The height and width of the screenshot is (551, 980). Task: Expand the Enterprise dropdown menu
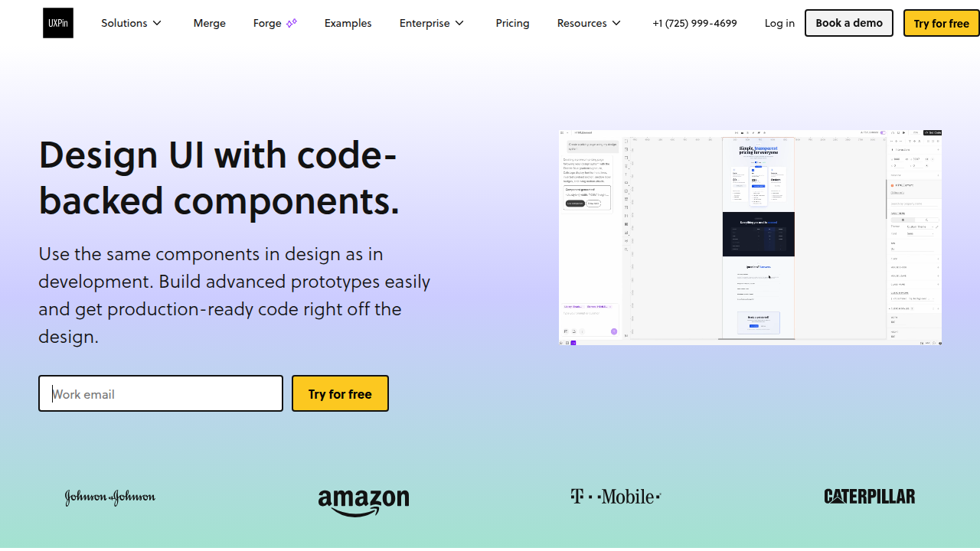click(x=432, y=23)
